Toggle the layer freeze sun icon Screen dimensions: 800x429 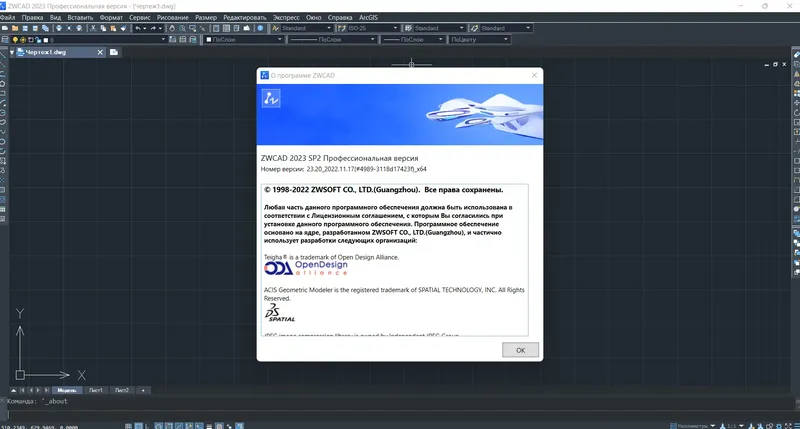(x=23, y=40)
